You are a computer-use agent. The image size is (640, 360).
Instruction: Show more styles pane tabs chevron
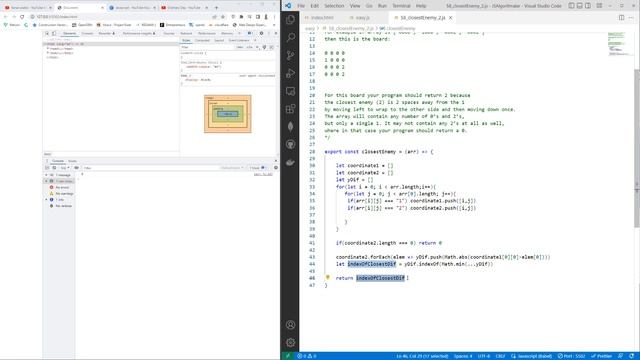tap(255, 40)
